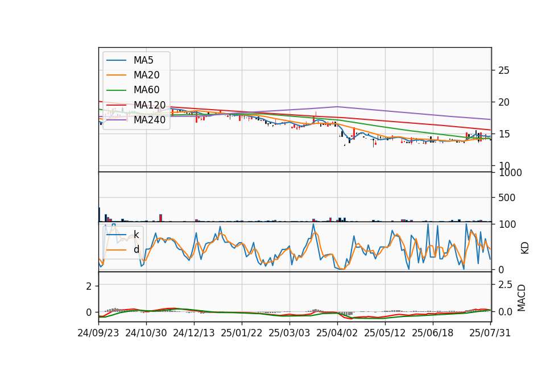Click the MA240 legend label

150,120
